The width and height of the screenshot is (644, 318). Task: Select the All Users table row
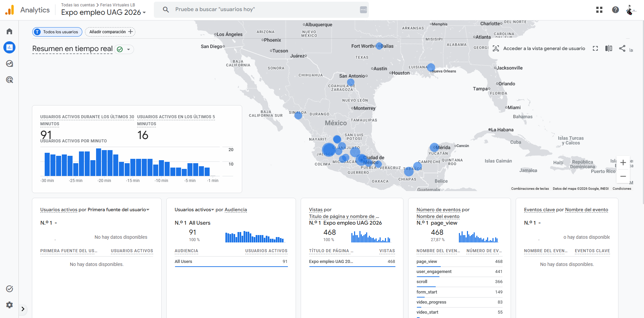231,262
